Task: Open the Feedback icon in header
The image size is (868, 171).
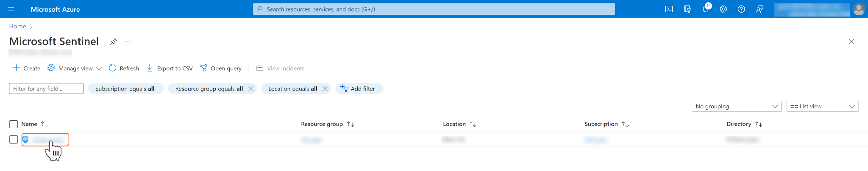Action: (x=759, y=9)
